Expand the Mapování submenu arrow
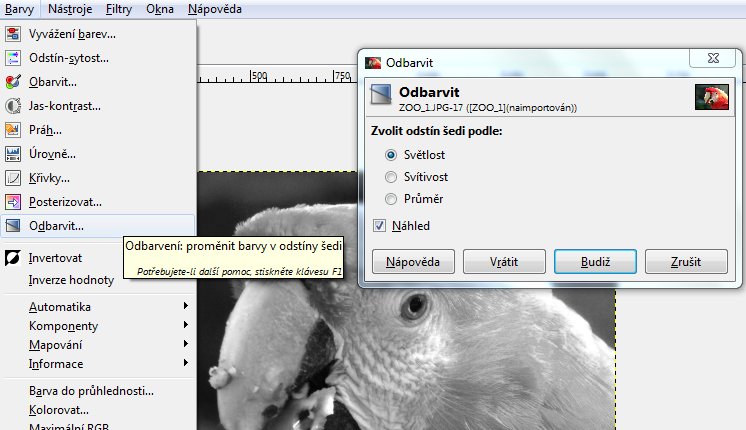This screenshot has height=430, width=746. coord(186,344)
